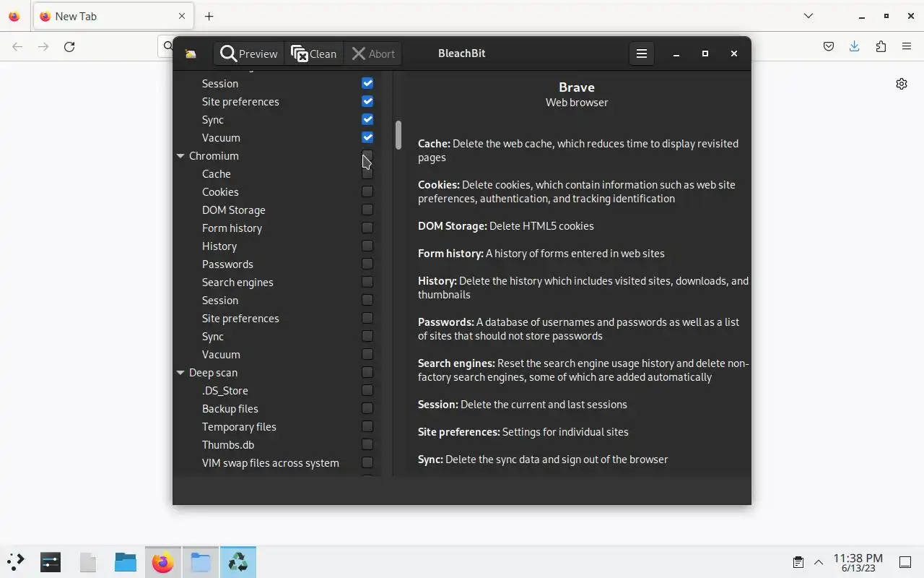Enable the Chromium Cookies checkbox
This screenshot has height=578, width=924.
[367, 191]
